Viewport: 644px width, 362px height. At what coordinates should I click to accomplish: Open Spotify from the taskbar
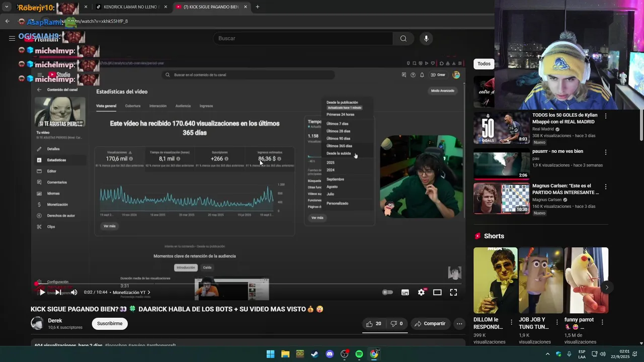[x=359, y=354]
